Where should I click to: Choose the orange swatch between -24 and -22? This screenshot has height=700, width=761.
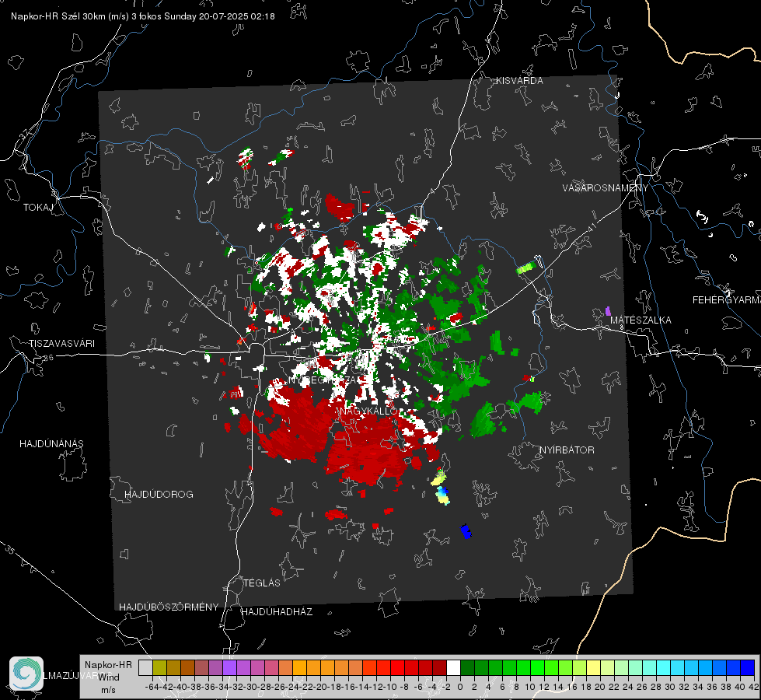(299, 667)
